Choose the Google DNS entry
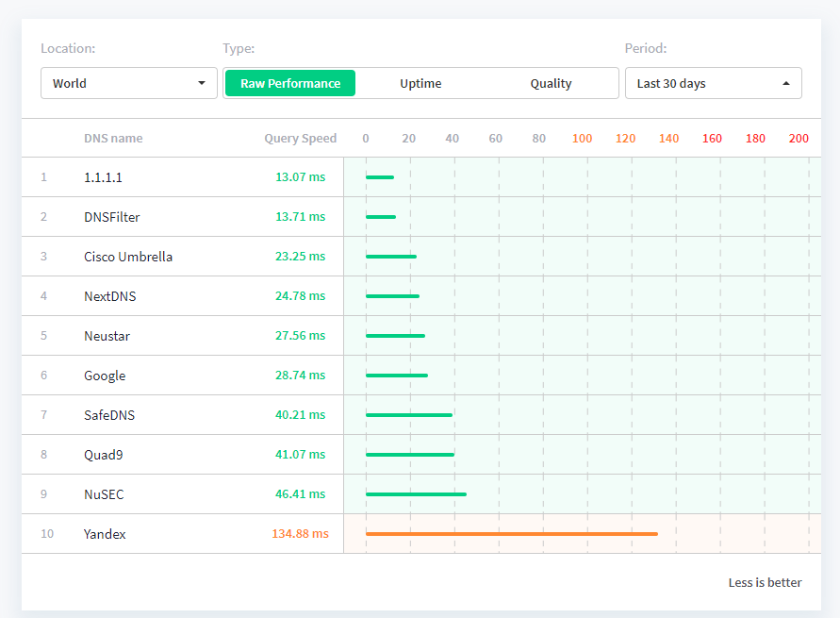The width and height of the screenshot is (840, 618). pyautogui.click(x=105, y=376)
